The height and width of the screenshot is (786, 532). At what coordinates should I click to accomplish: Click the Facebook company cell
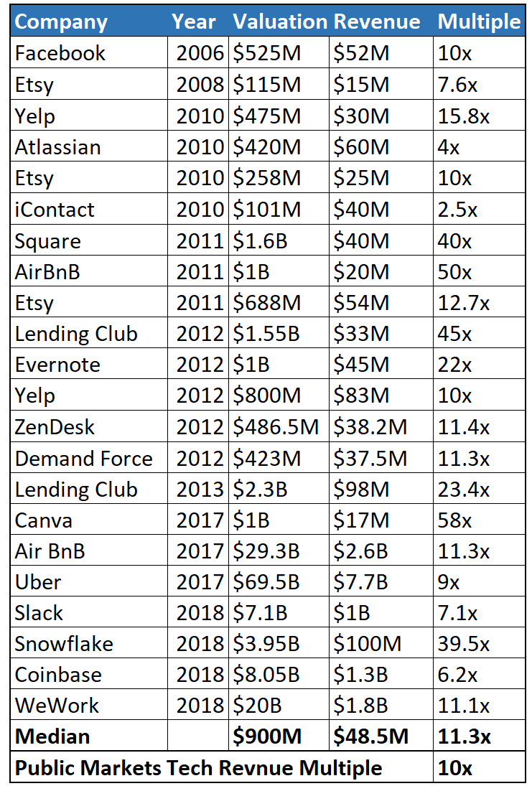point(60,53)
